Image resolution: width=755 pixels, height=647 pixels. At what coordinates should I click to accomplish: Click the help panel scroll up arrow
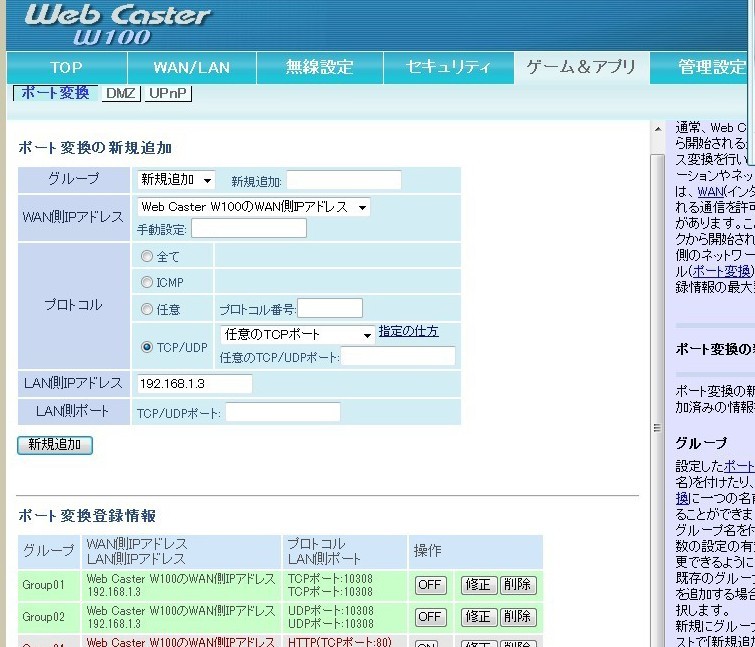pyautogui.click(x=658, y=129)
